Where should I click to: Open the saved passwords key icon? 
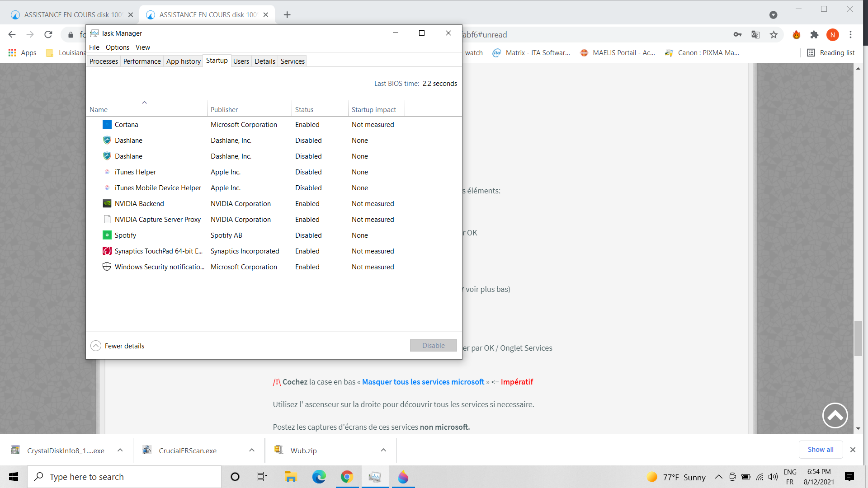tap(737, 34)
